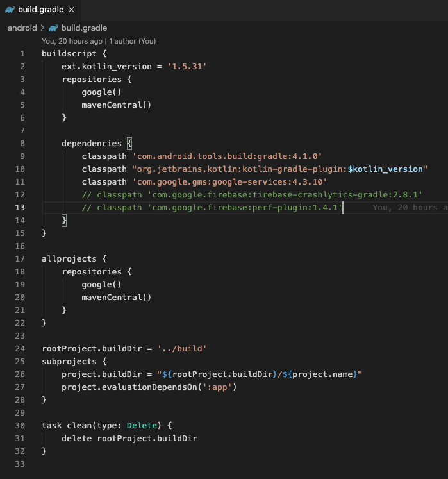Image resolution: width=448 pixels, height=479 pixels.
Task: Click the Delete type keyword
Action: [142, 426]
